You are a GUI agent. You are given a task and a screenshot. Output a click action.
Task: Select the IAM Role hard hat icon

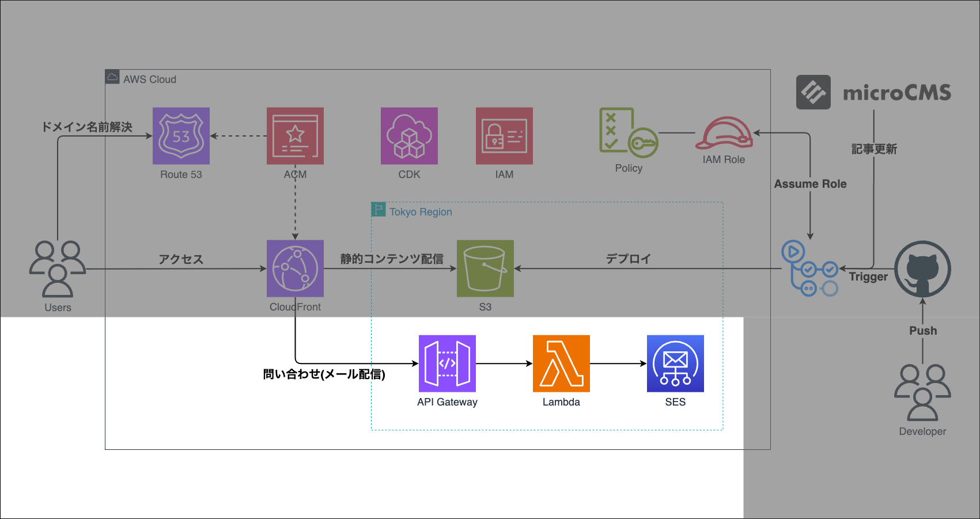click(x=724, y=133)
